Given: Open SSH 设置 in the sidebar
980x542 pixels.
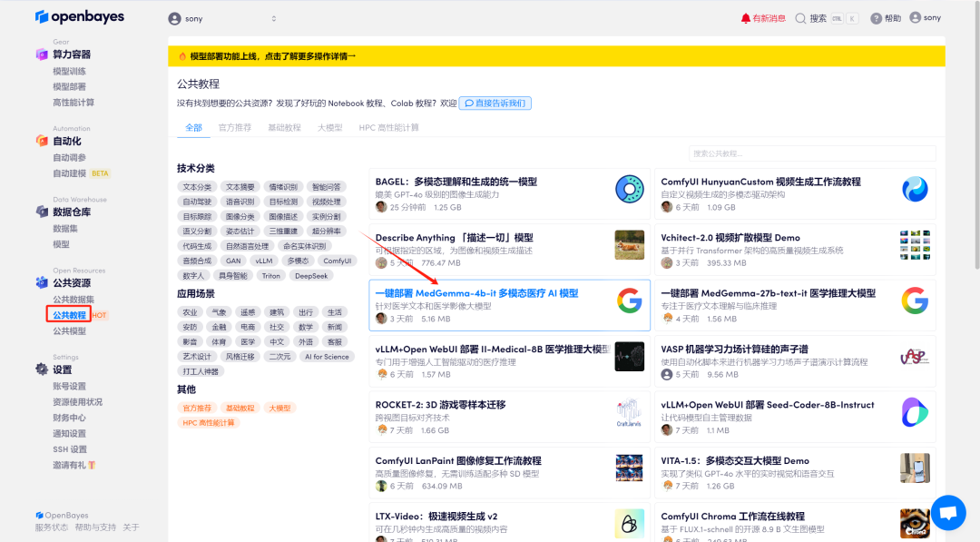Looking at the screenshot, I should [70, 449].
